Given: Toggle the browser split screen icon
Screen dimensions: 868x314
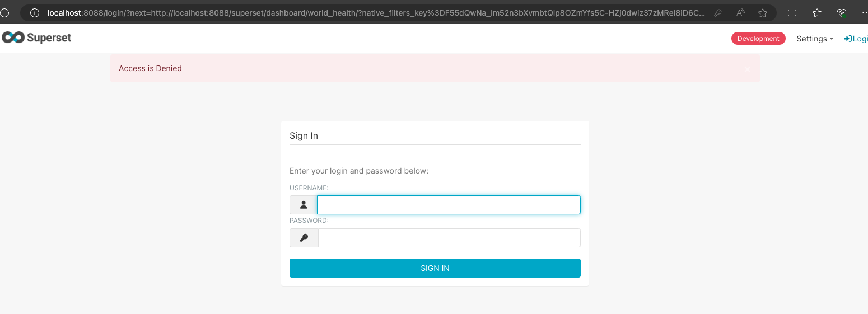Looking at the screenshot, I should click(792, 12).
